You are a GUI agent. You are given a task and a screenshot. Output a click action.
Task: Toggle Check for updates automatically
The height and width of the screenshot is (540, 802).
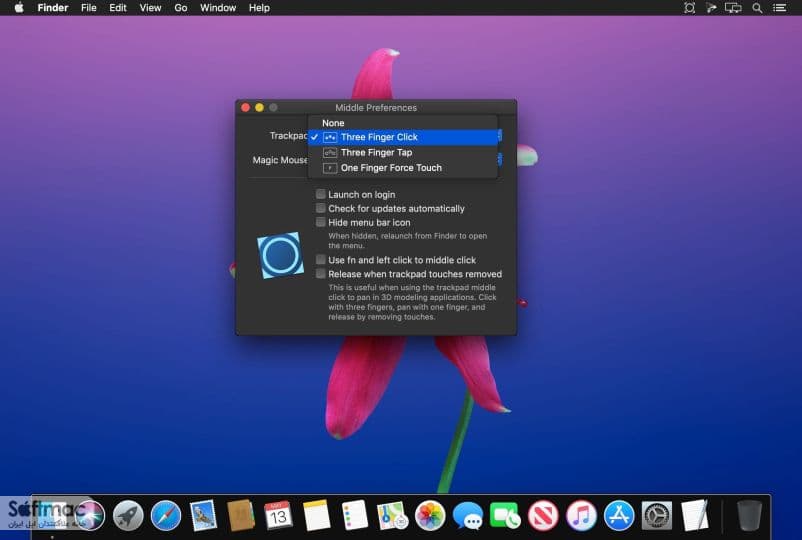coord(321,208)
